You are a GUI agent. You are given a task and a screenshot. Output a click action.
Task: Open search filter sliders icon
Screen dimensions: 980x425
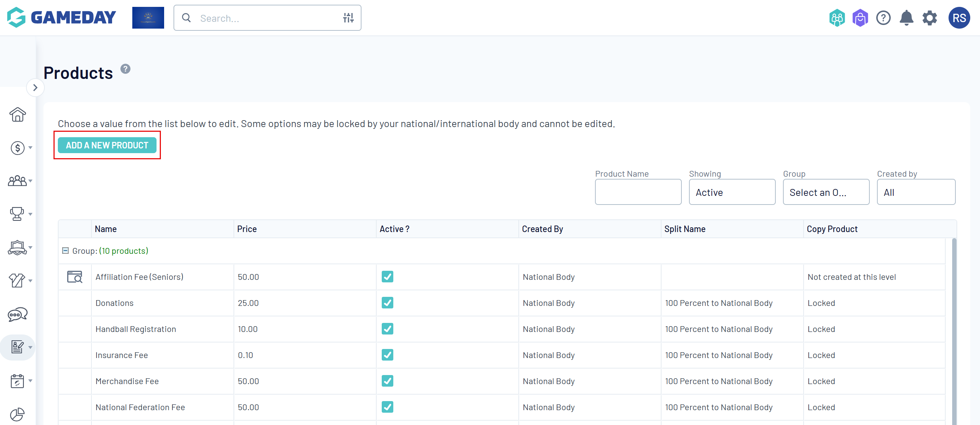(348, 18)
